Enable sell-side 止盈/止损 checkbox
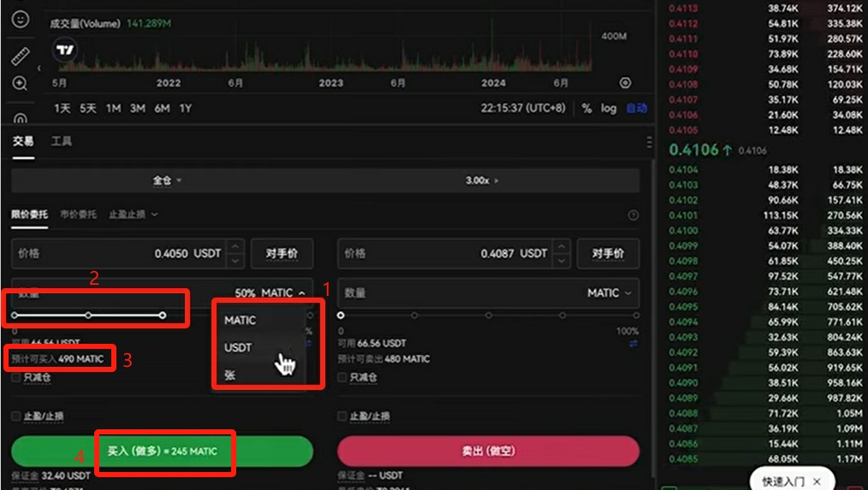Image resolution: width=868 pixels, height=490 pixels. tap(342, 416)
